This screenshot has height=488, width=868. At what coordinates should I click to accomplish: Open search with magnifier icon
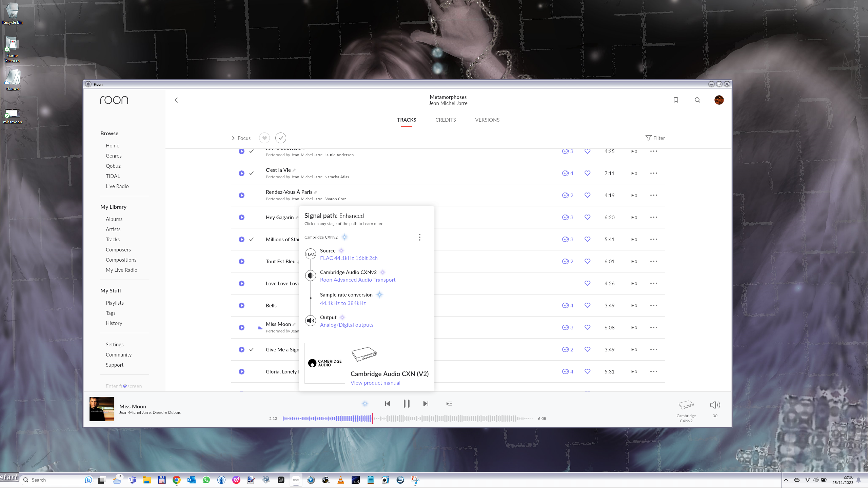(697, 100)
